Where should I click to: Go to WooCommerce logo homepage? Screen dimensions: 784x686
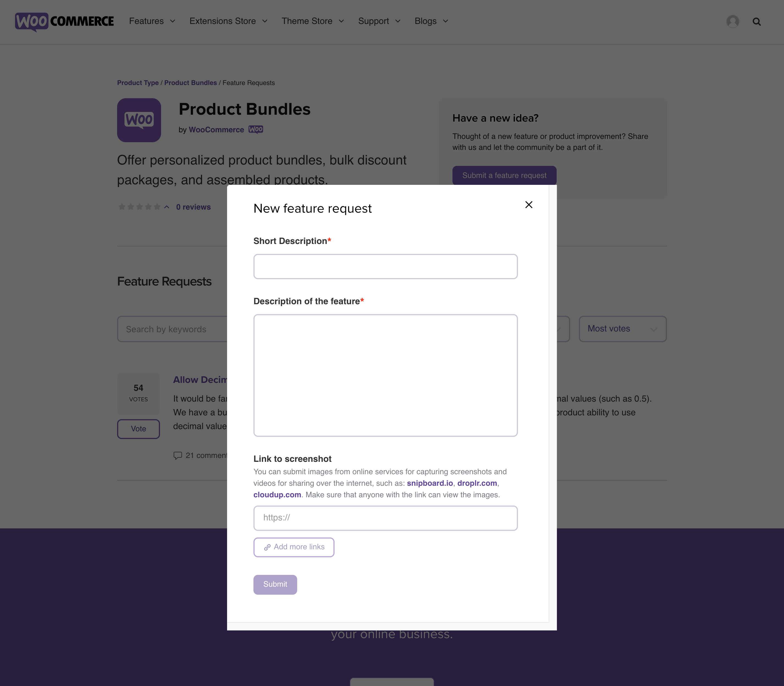pyautogui.click(x=64, y=22)
